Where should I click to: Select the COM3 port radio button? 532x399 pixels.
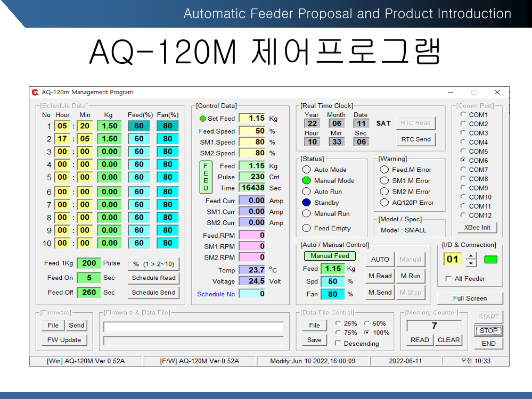click(x=463, y=133)
